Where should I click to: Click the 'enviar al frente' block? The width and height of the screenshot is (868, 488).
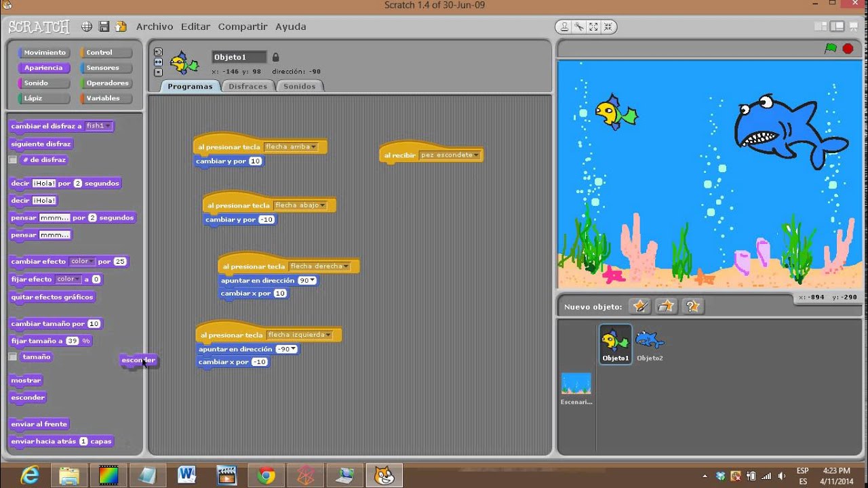[39, 424]
